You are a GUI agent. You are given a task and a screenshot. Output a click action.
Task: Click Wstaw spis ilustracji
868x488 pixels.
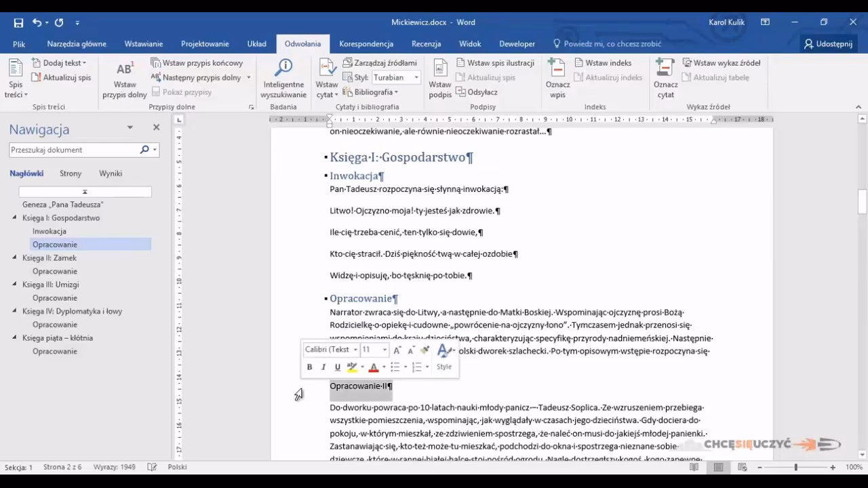coord(495,63)
